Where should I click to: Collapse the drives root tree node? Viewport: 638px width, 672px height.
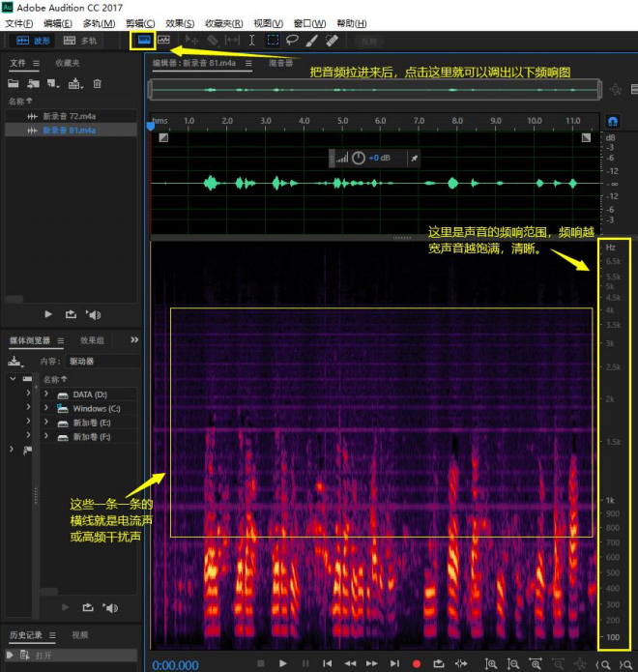tap(13, 379)
